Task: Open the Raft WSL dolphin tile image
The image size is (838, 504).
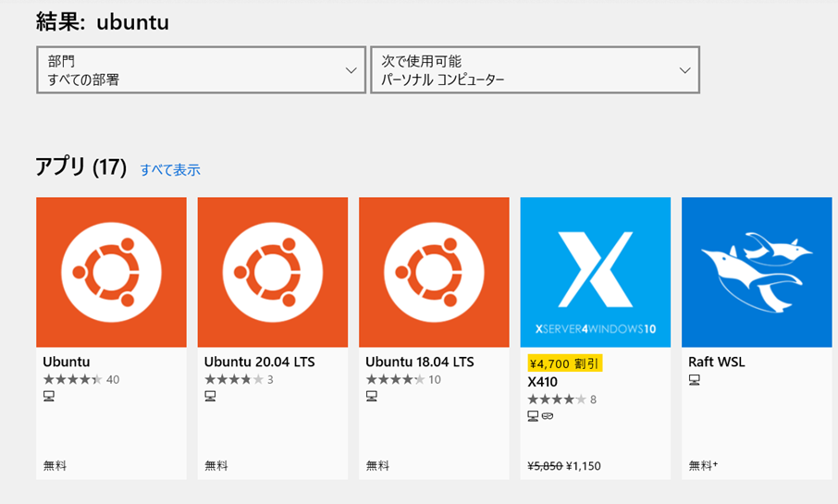Action: coord(757,272)
